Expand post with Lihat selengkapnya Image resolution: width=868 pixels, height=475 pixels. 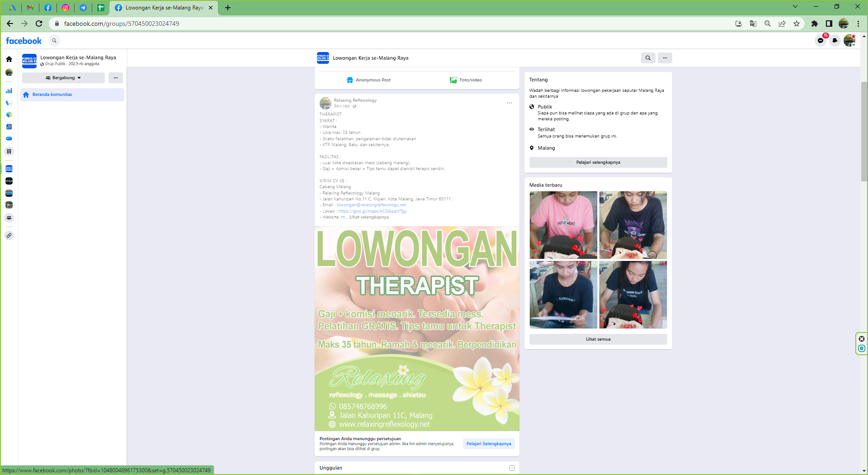(x=369, y=217)
